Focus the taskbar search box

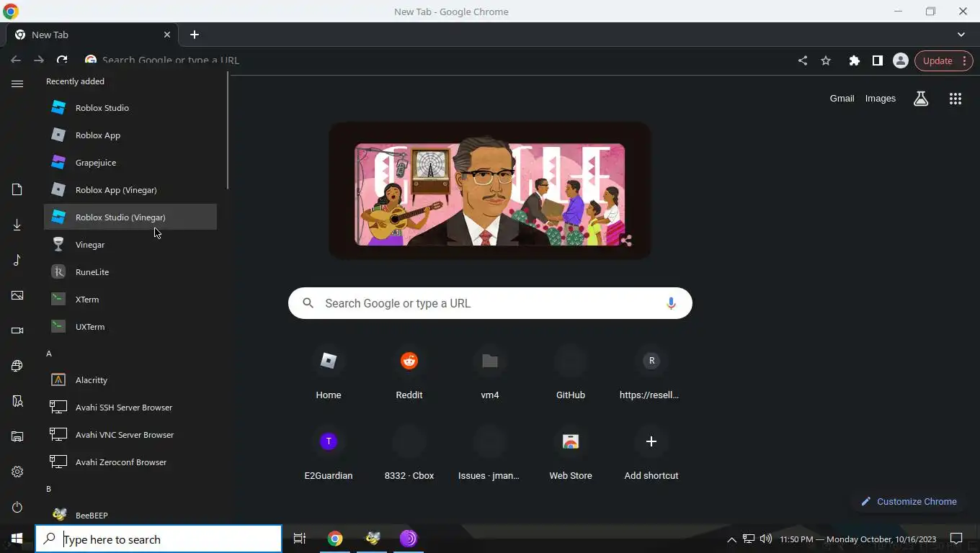point(159,539)
